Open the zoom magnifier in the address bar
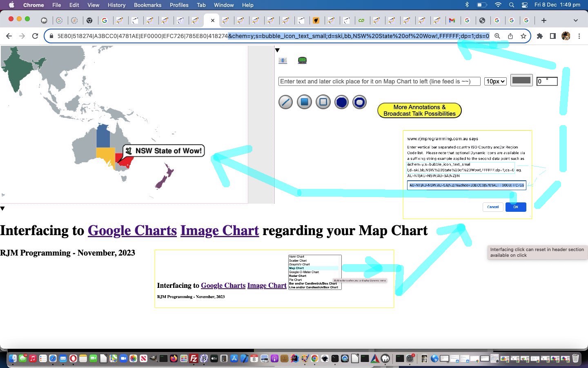This screenshot has width=588, height=368. (x=497, y=36)
